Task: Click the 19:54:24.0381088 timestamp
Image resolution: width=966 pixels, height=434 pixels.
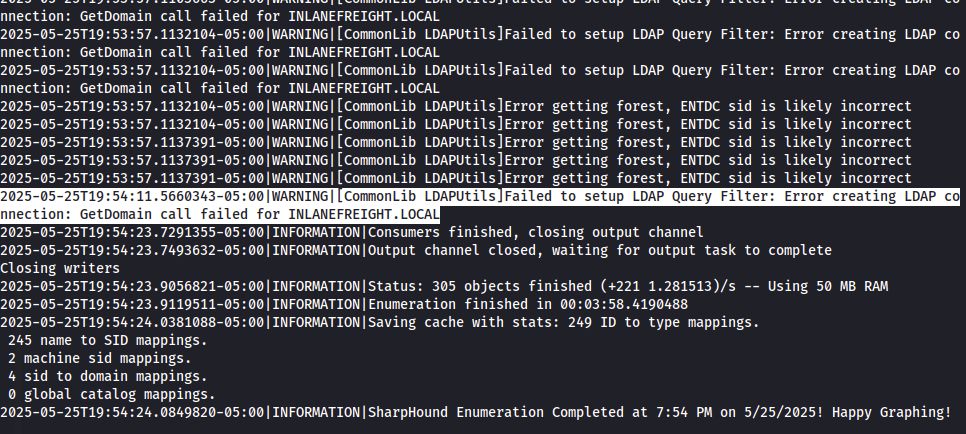Action: click(132, 322)
